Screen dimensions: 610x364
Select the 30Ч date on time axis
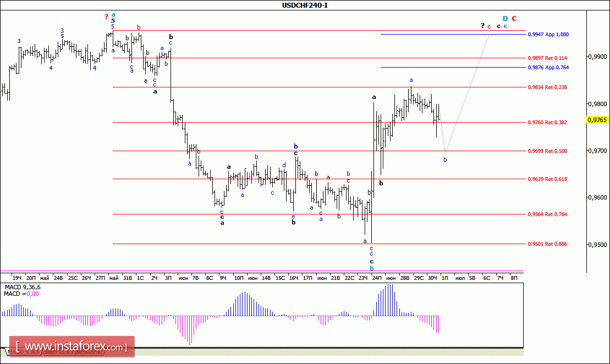432,278
